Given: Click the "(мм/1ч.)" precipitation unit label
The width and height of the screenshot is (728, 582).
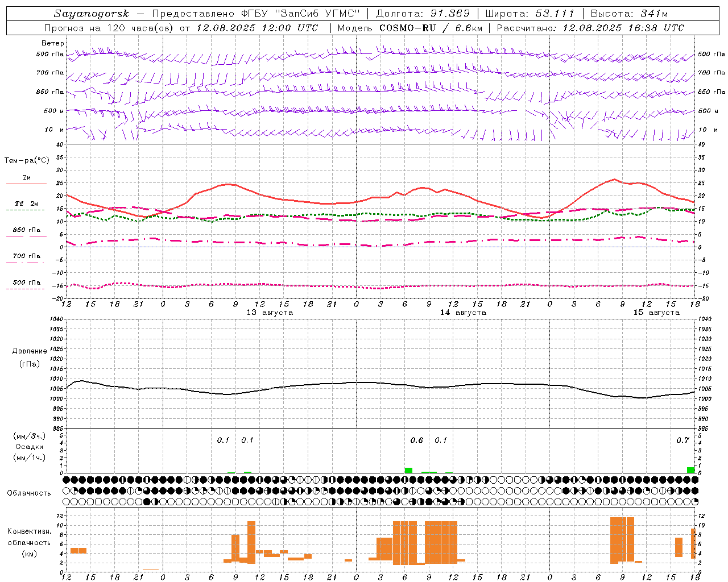Looking at the screenshot, I should [x=30, y=458].
